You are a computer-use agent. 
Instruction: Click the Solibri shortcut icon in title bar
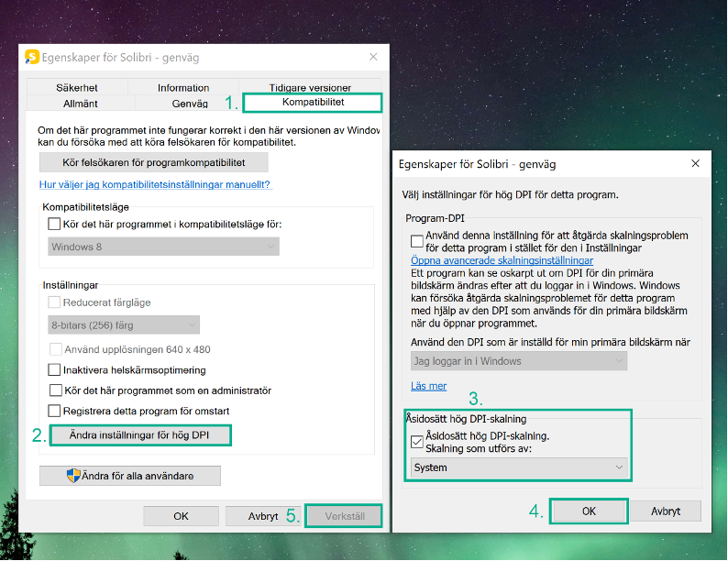[x=31, y=57]
